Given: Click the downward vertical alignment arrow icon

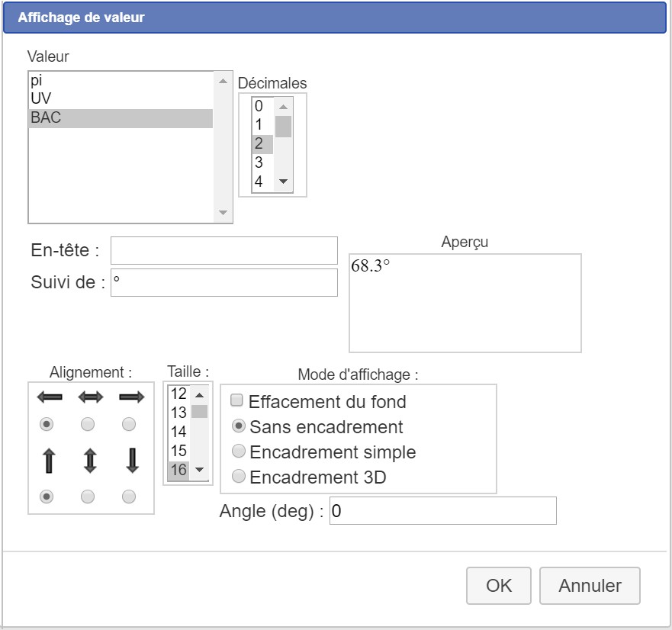Looking at the screenshot, I should [131, 461].
